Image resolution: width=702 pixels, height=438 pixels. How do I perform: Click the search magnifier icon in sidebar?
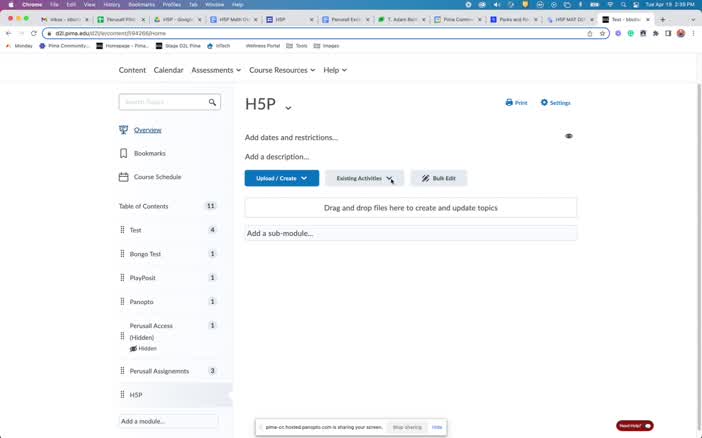click(x=212, y=102)
